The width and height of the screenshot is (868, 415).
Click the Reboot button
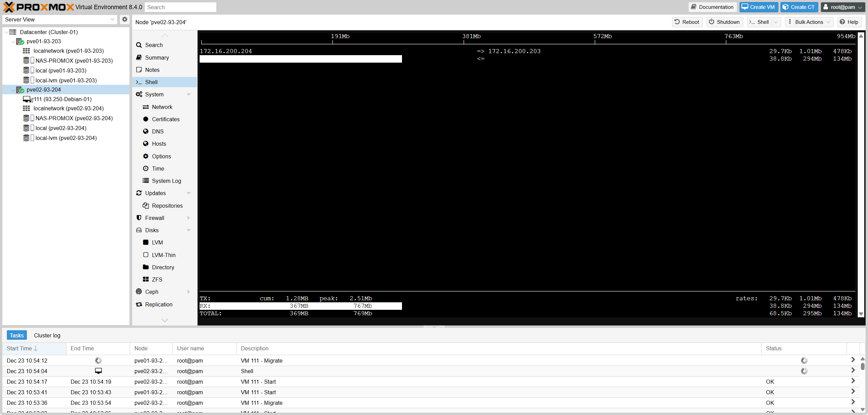tap(687, 22)
